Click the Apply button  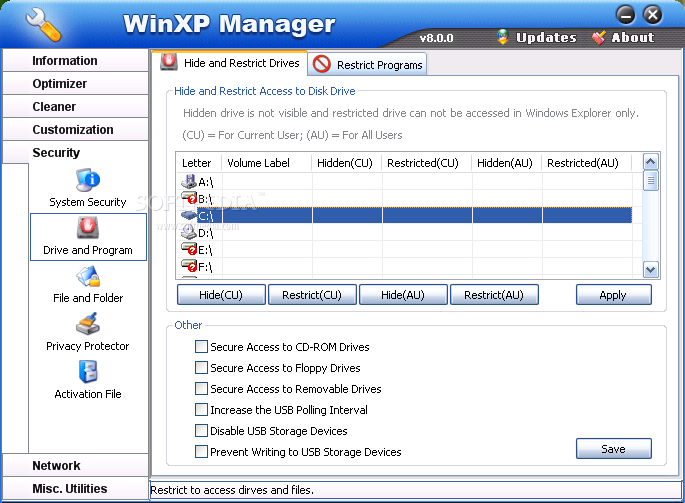[x=613, y=295]
